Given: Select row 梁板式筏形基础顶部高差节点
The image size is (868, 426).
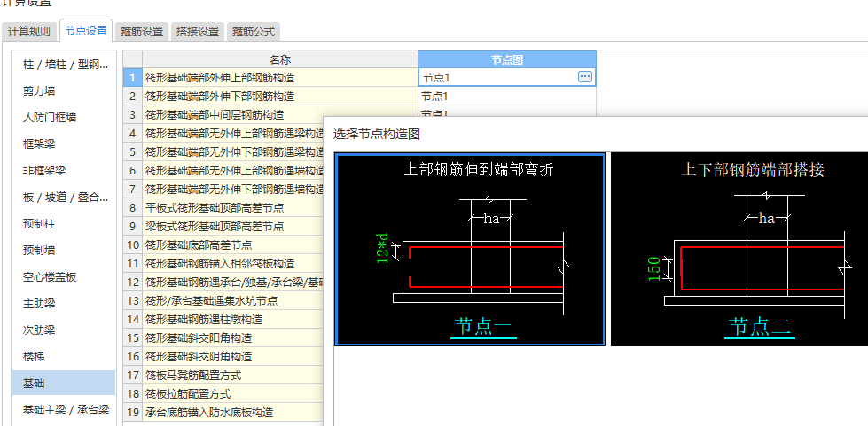Looking at the screenshot, I should (233, 226).
